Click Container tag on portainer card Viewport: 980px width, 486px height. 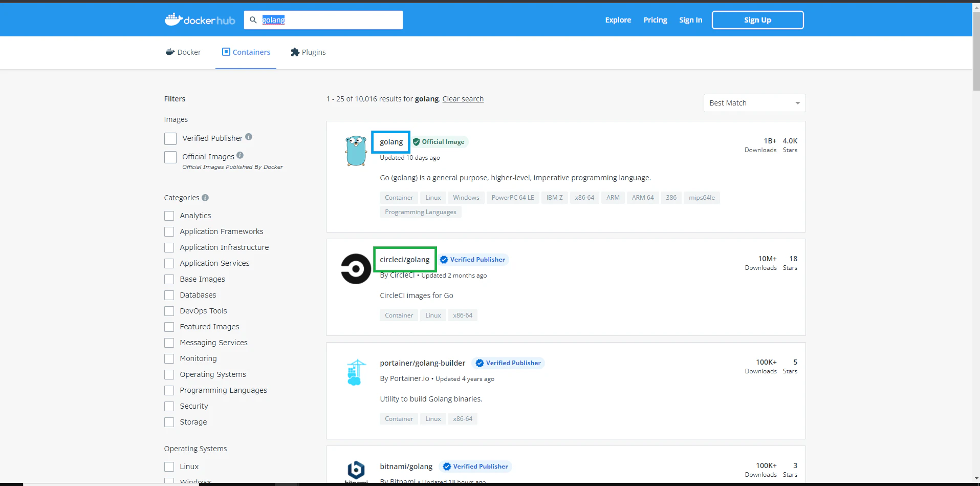pyautogui.click(x=399, y=419)
